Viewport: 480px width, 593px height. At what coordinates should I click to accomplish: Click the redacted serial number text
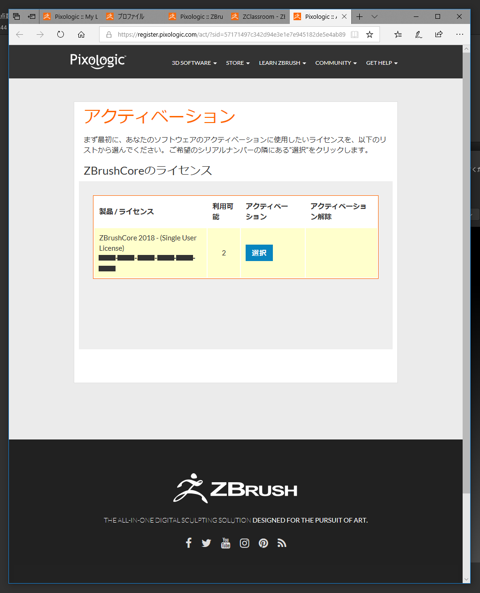click(x=147, y=263)
